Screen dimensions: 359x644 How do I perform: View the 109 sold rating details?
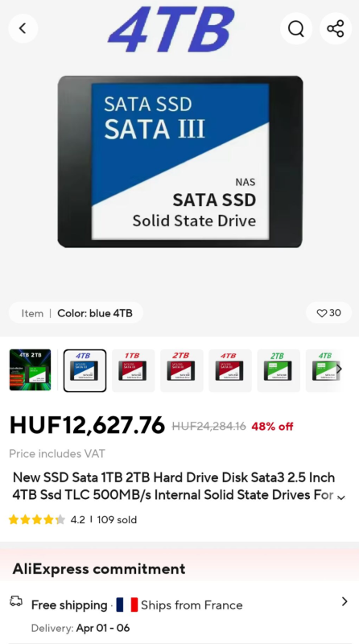117,519
